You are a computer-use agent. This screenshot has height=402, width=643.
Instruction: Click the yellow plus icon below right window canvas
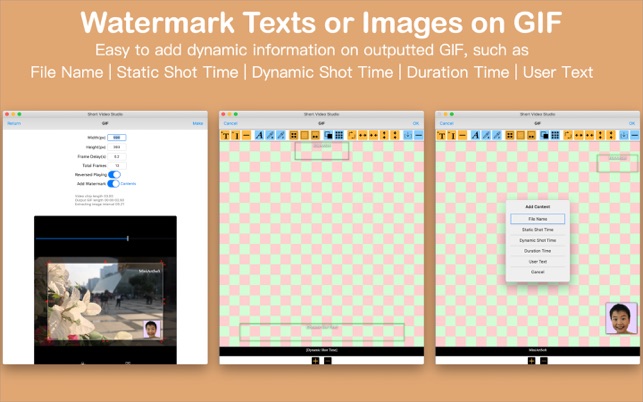(531, 361)
